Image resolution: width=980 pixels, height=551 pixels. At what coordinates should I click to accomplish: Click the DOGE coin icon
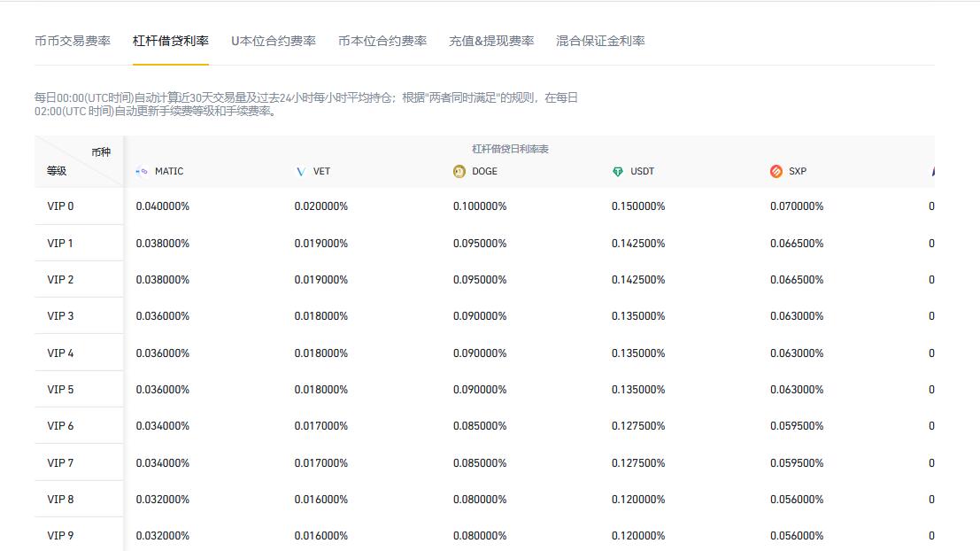[x=459, y=172]
